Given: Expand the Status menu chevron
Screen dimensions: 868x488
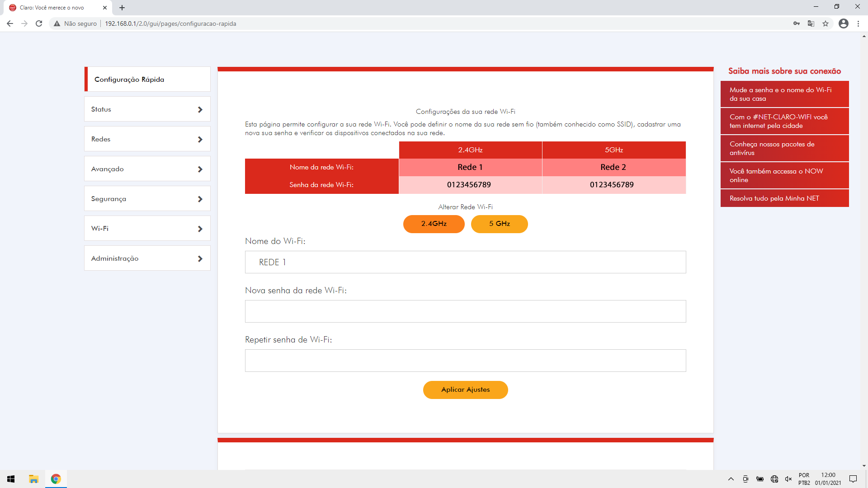Looking at the screenshot, I should click(x=200, y=109).
